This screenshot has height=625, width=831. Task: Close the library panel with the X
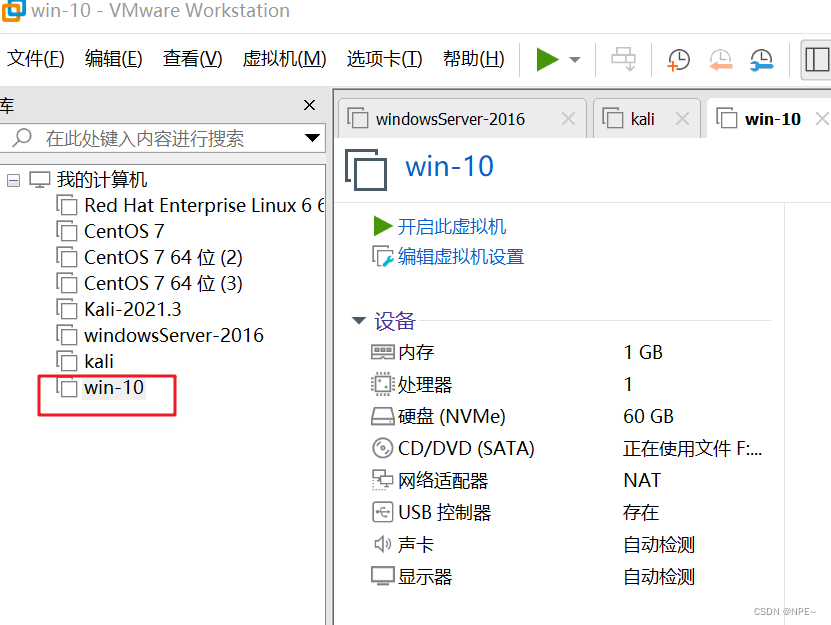point(310,105)
